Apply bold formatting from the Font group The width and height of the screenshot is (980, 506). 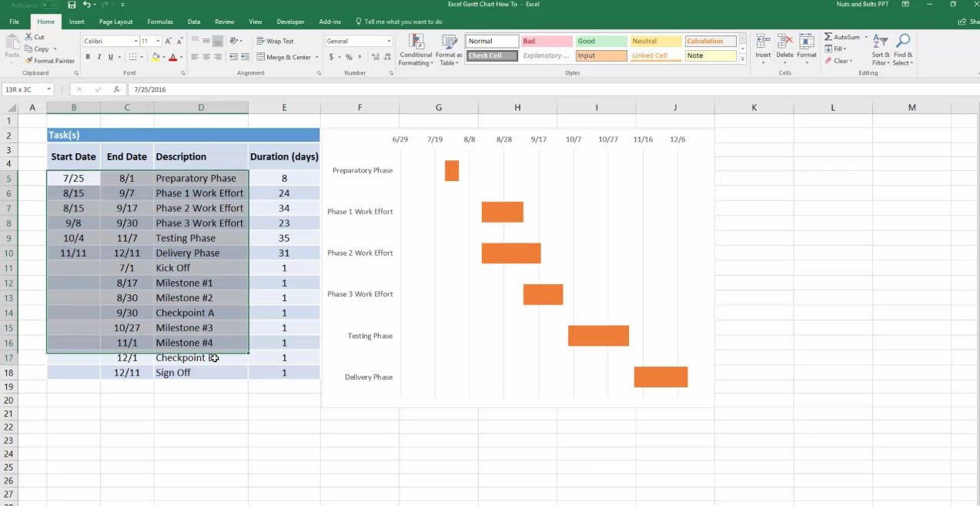87,57
